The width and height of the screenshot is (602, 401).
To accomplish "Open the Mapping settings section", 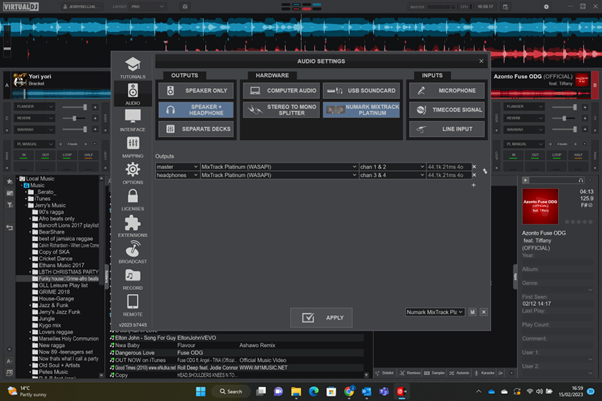I will pos(132,147).
